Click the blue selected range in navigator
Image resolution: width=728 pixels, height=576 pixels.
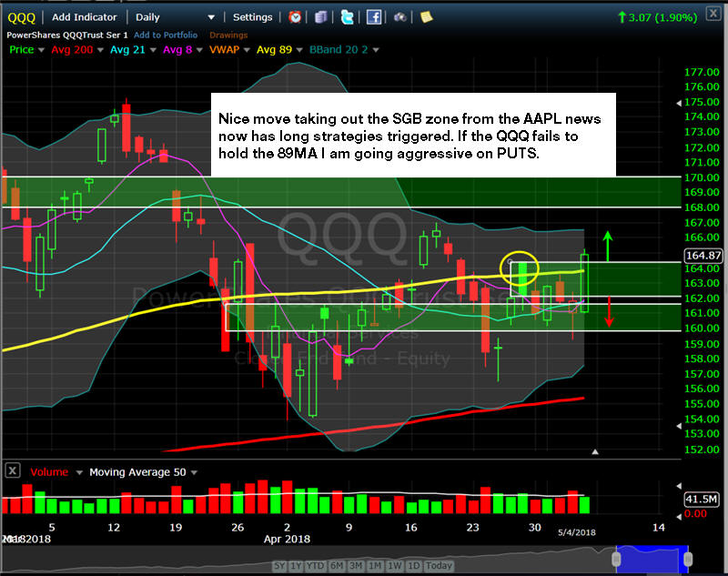point(652,559)
